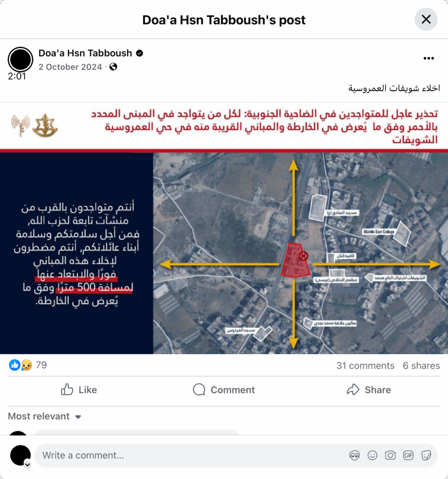Open the avatar sticker picker in comment box

pyautogui.click(x=354, y=456)
